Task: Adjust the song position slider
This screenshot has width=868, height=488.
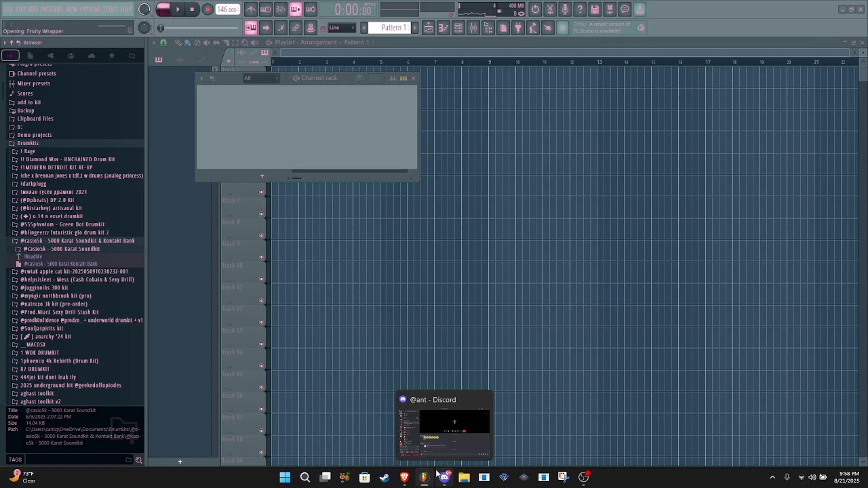Action: 200,28
